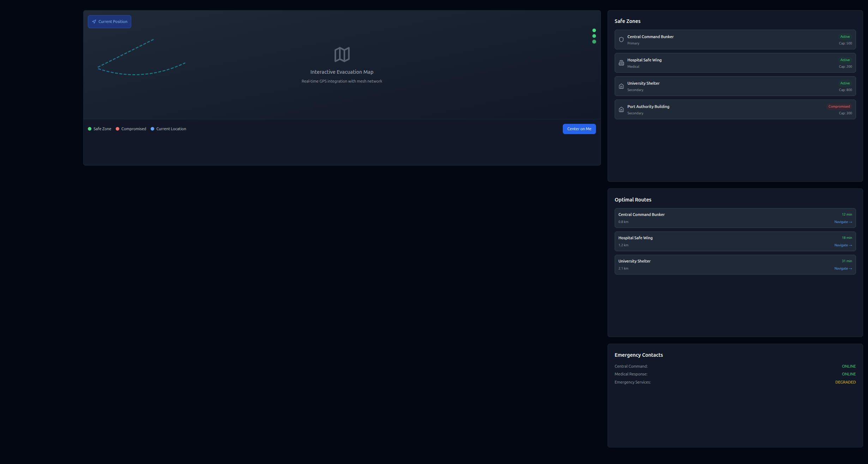Click the DEGRADED Emergency Services status
The height and width of the screenshot is (464, 868).
click(845, 382)
